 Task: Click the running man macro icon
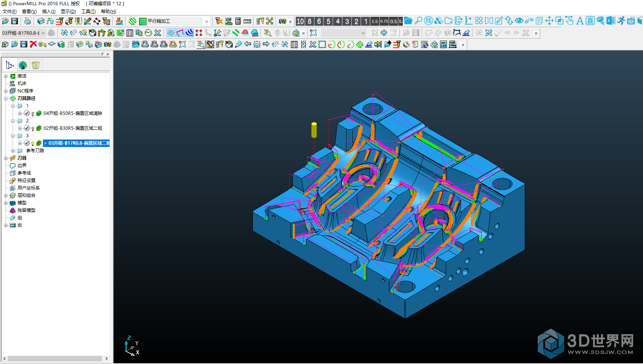(x=621, y=21)
